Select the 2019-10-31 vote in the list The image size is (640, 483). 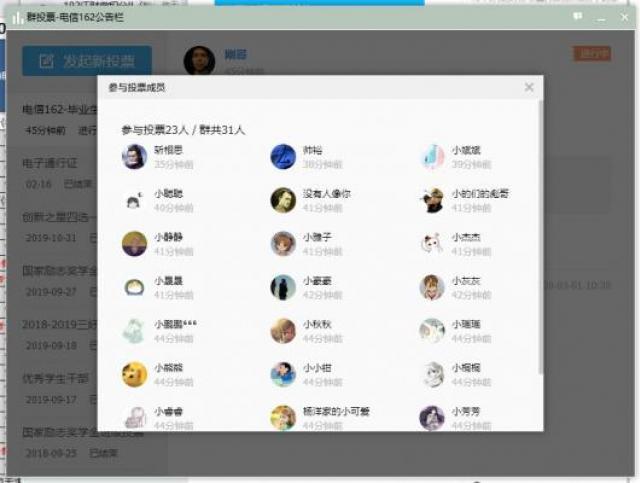52,238
